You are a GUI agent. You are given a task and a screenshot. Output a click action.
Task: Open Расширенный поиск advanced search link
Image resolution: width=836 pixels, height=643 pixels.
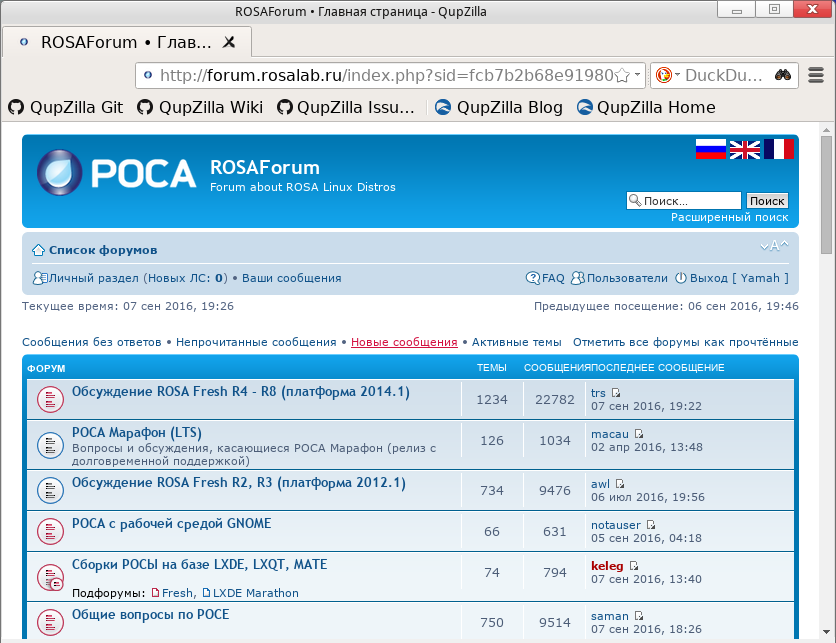pos(729,217)
